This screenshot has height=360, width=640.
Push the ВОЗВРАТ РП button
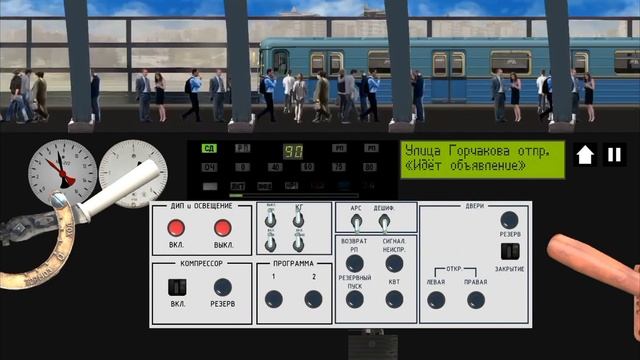(355, 264)
